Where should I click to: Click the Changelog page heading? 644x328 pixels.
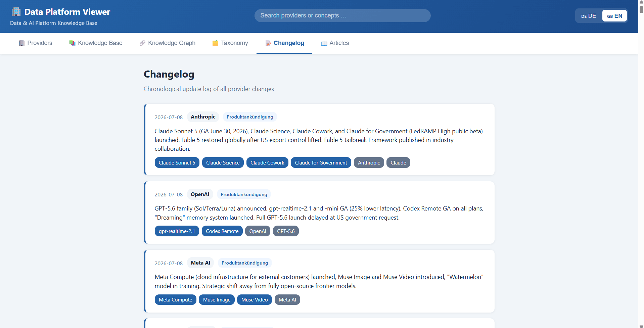pos(169,74)
